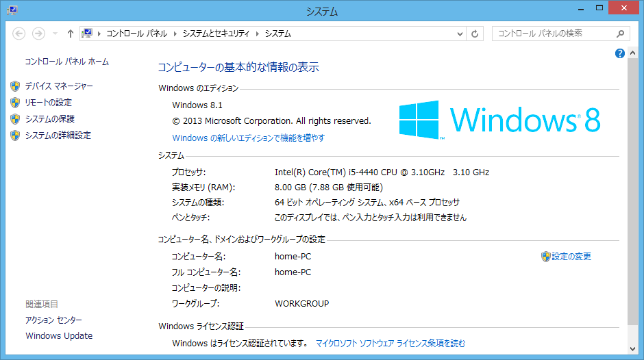Click shield icon beside 設定の変更

546,257
